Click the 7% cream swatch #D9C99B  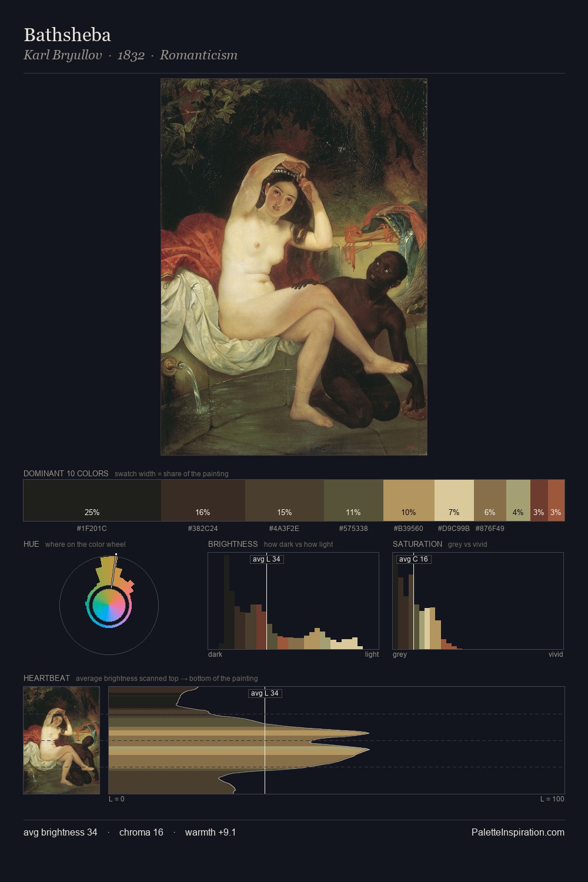click(454, 500)
